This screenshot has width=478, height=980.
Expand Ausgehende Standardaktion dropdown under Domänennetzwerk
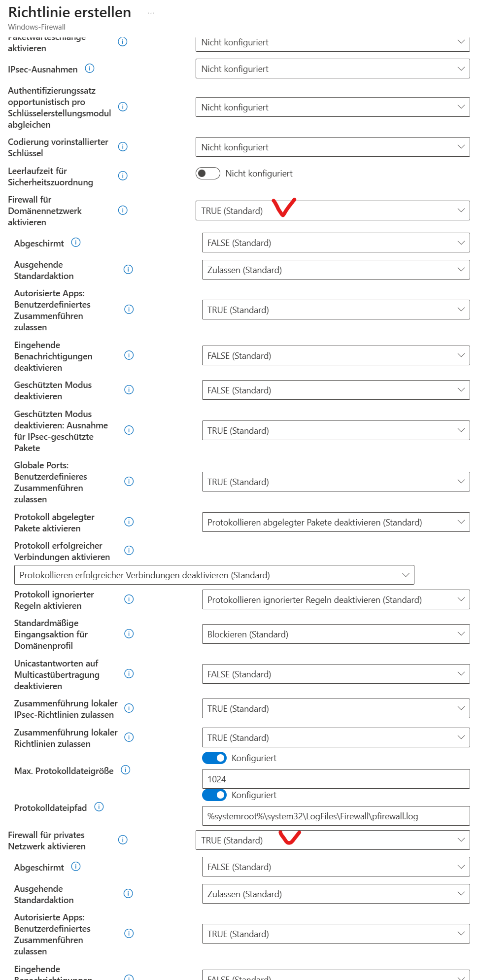click(x=336, y=270)
